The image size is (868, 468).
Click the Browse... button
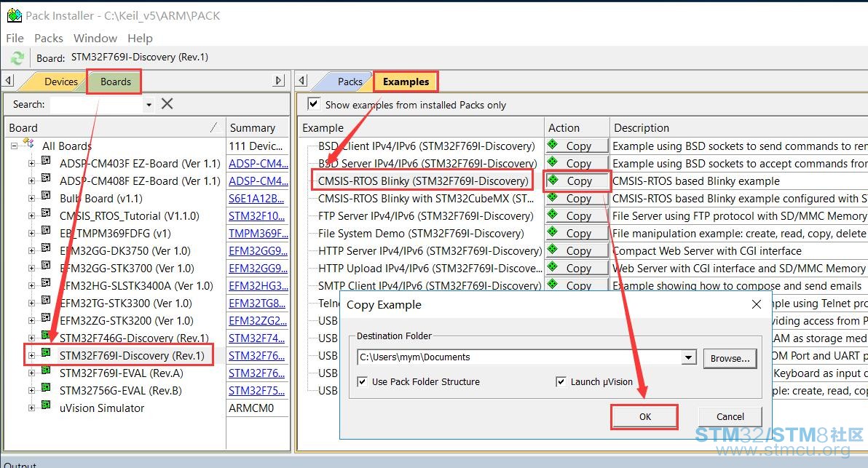730,359
